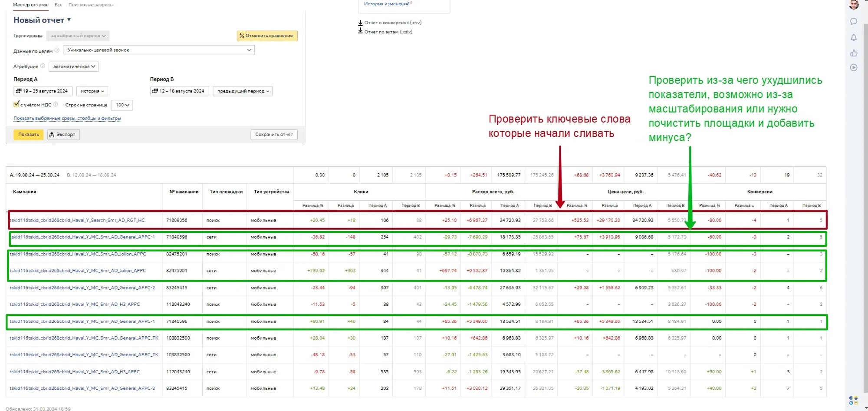
Task: Click 'Отменить сравнение' button
Action: (267, 36)
